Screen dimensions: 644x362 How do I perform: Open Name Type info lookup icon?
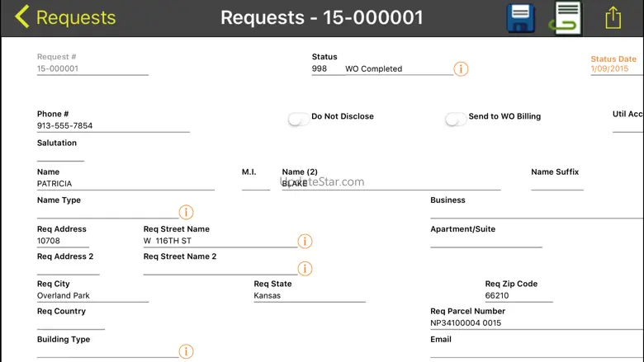pos(187,213)
